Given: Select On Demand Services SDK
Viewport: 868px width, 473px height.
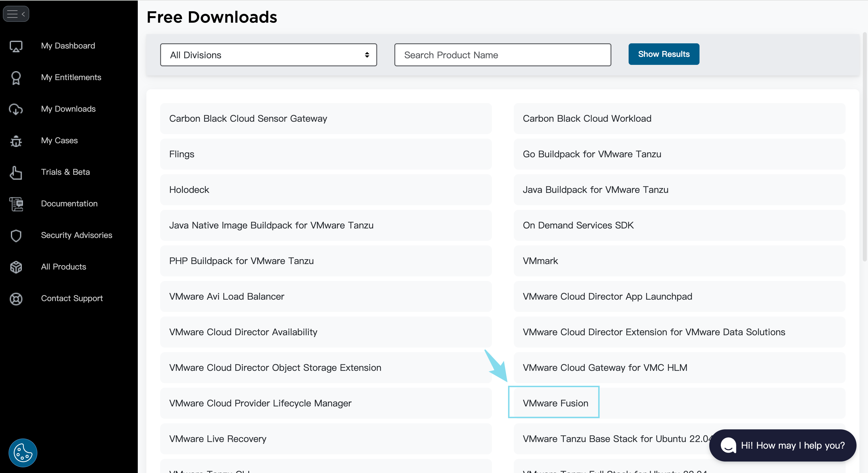Looking at the screenshot, I should click(x=680, y=225).
